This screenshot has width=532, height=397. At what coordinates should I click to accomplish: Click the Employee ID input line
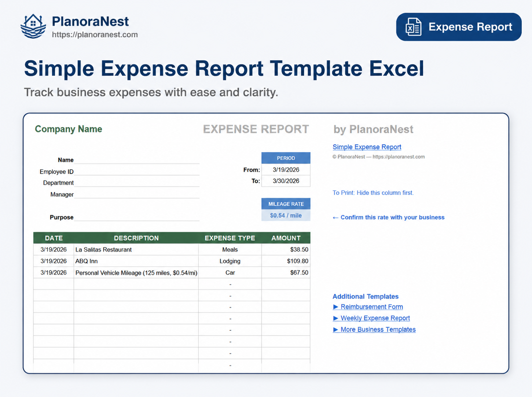click(x=137, y=171)
